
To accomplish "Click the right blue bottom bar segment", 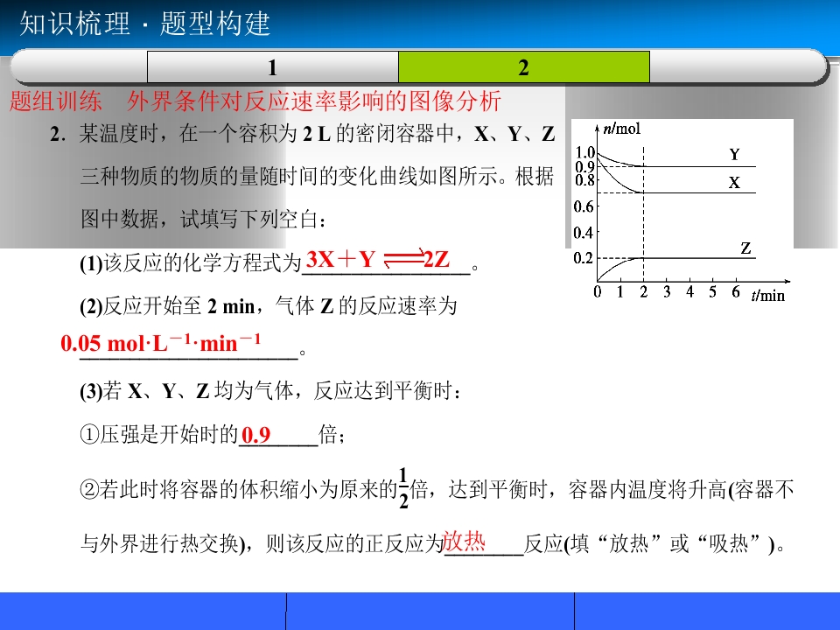I will tap(707, 612).
